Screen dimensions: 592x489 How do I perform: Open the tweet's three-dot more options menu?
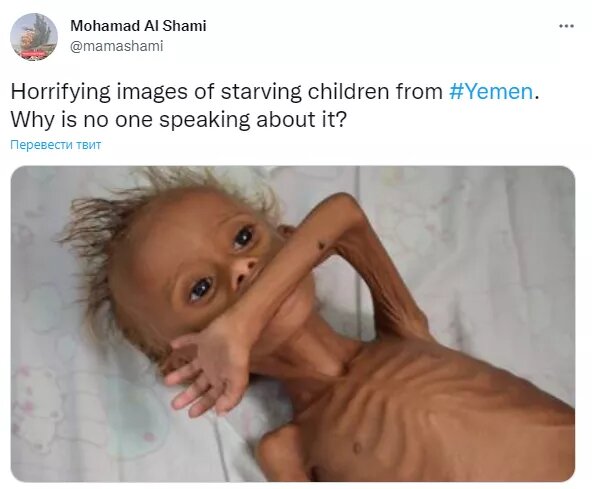(566, 26)
